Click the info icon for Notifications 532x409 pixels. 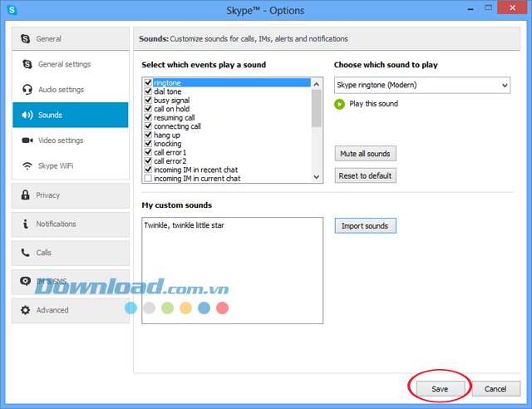coord(26,224)
